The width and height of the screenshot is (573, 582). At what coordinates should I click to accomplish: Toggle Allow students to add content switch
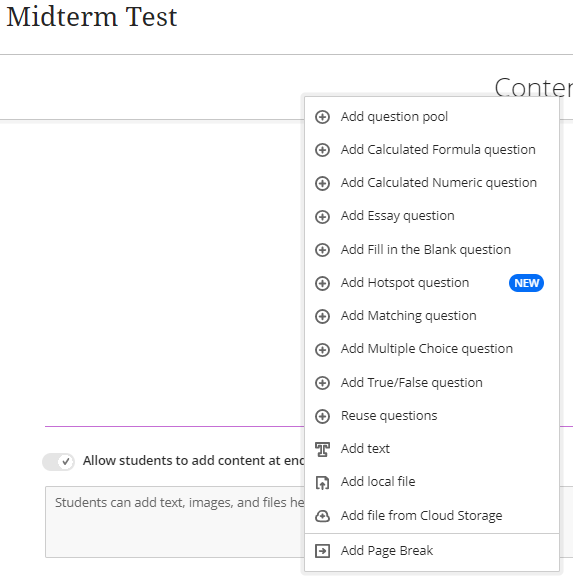pyautogui.click(x=58, y=461)
